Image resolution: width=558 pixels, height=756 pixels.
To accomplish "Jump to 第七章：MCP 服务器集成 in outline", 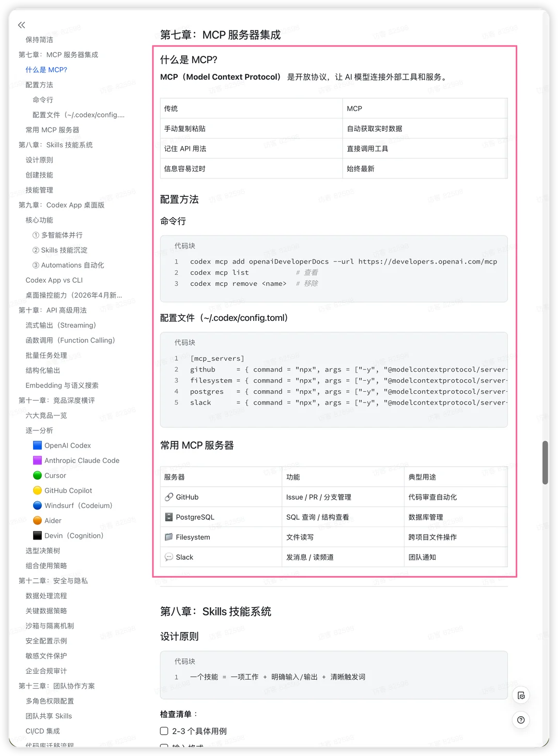I will click(58, 55).
